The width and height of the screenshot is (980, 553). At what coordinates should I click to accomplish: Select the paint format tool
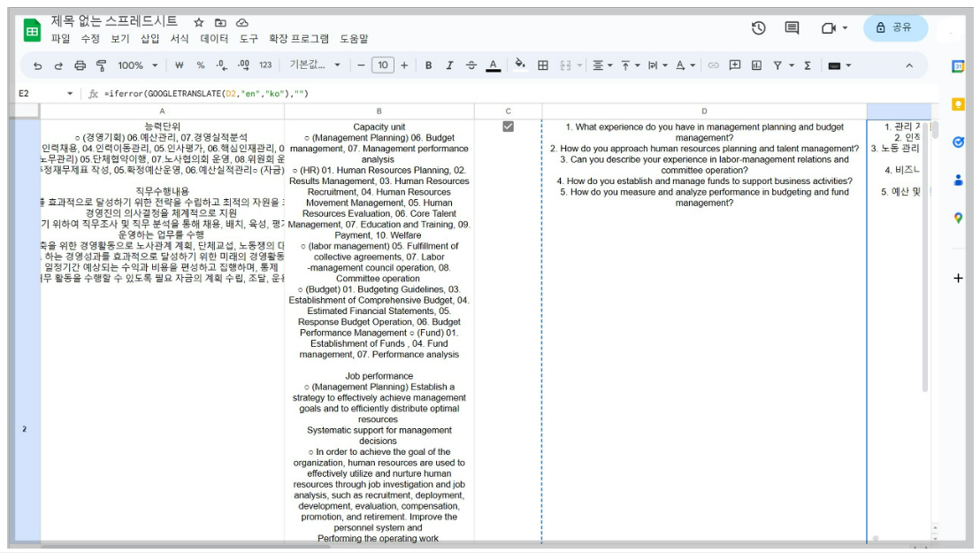[x=101, y=65]
